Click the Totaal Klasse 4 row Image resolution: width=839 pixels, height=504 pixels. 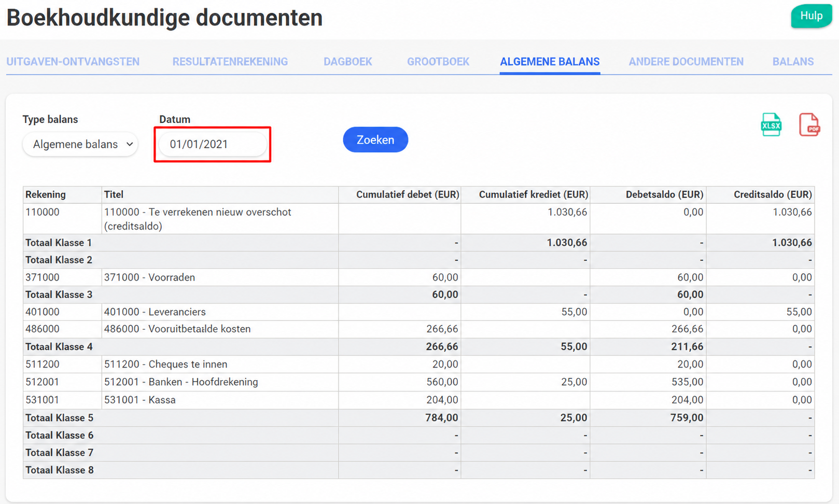(418, 346)
